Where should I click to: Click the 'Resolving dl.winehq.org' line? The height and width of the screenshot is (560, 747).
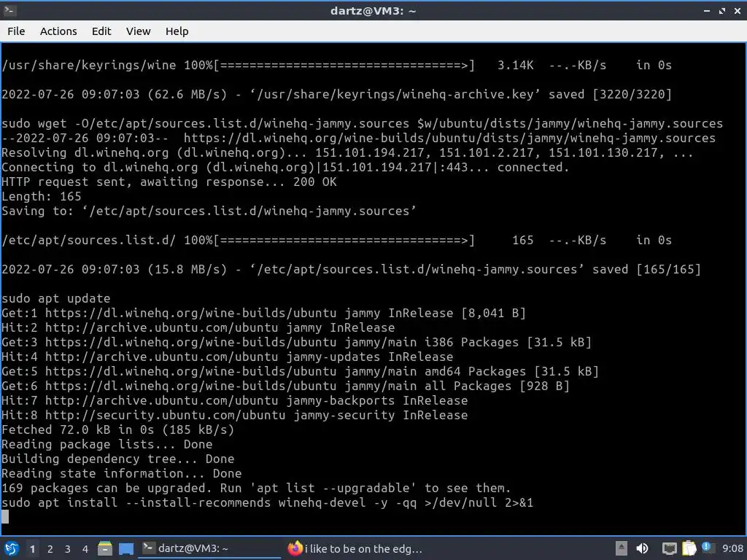(347, 153)
